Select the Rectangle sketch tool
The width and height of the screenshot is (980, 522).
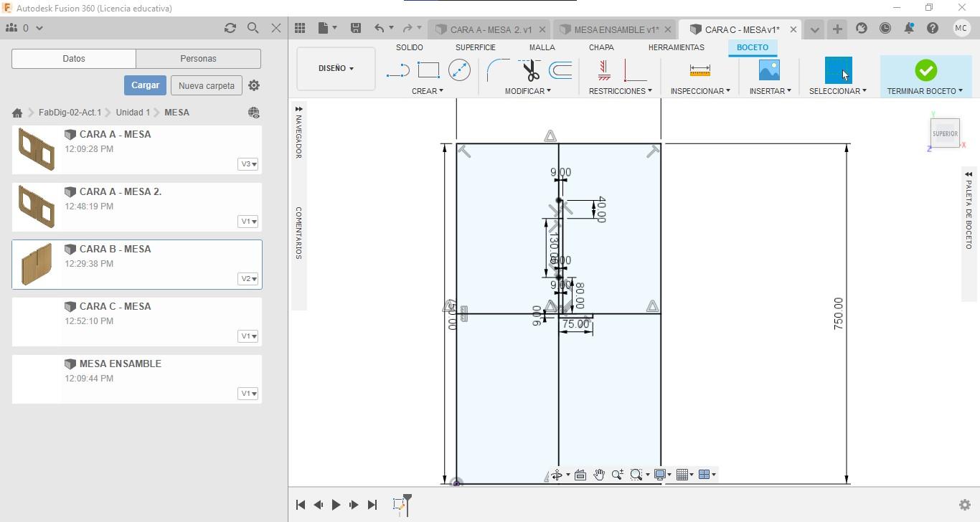pyautogui.click(x=428, y=70)
